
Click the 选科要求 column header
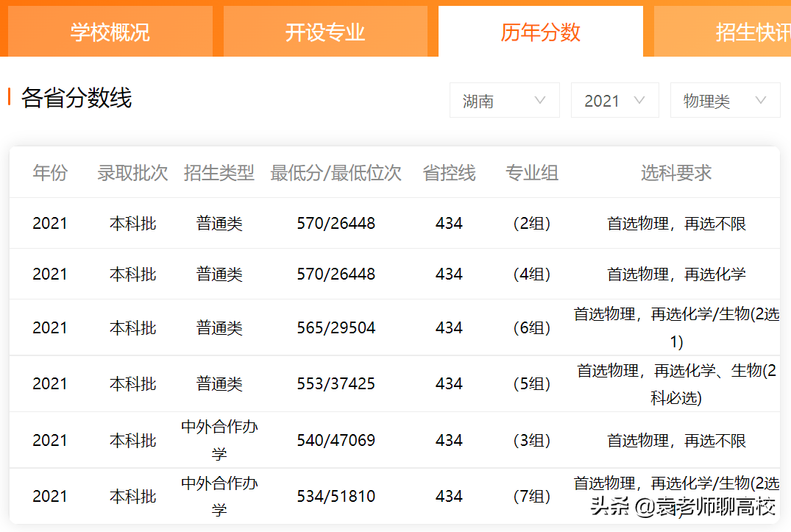(x=675, y=173)
